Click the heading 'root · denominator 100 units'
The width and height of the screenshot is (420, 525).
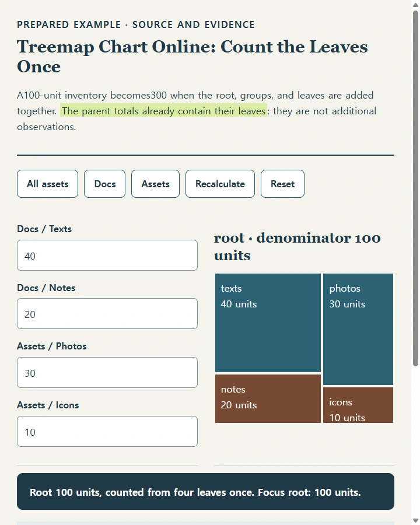pos(297,246)
